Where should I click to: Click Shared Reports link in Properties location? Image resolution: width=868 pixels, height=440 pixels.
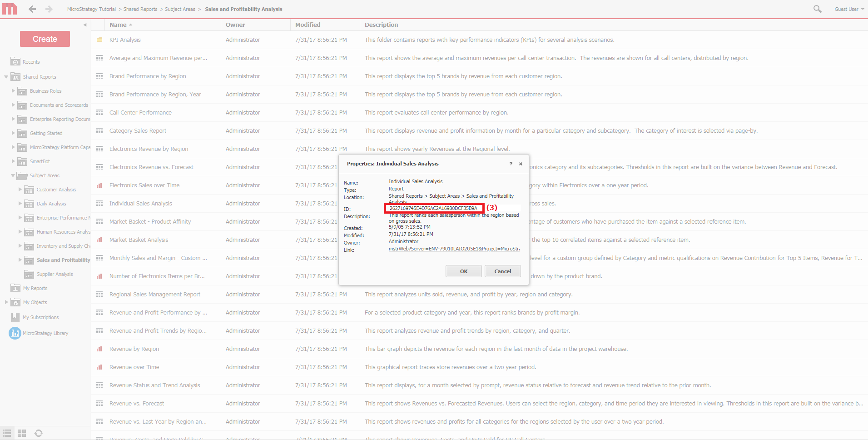click(x=406, y=196)
